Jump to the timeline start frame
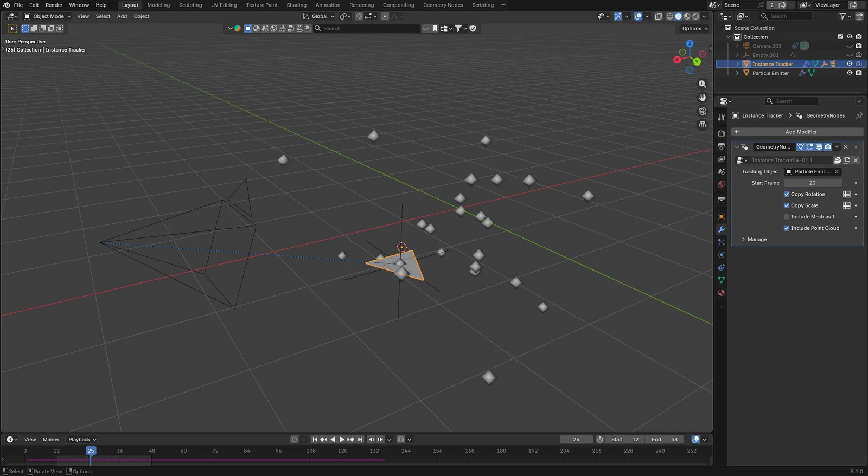Viewport: 868px width, 476px height. pos(315,440)
